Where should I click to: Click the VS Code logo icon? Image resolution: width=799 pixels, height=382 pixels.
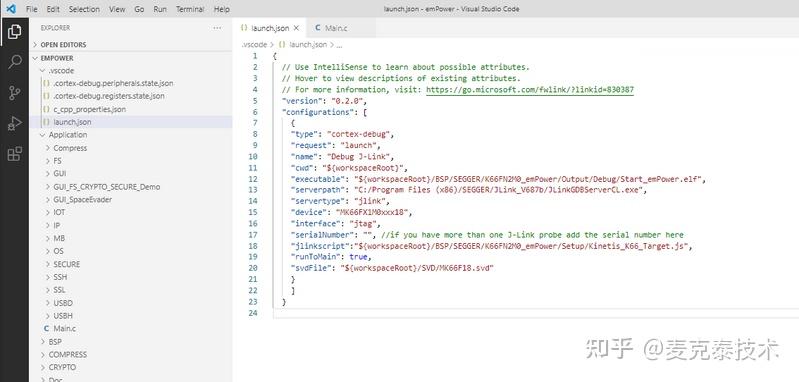click(11, 9)
